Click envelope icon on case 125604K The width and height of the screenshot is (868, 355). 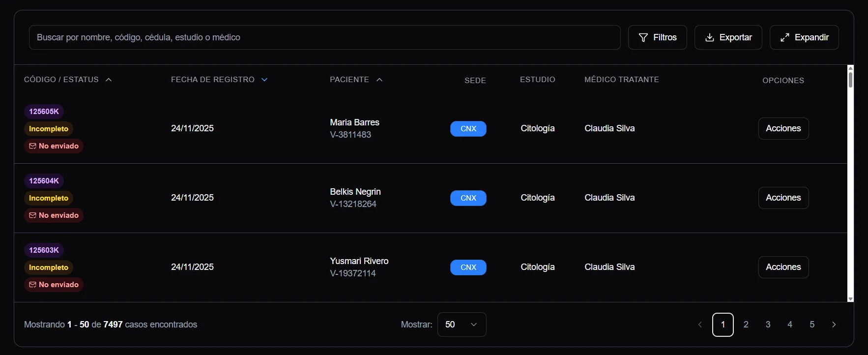pyautogui.click(x=32, y=215)
